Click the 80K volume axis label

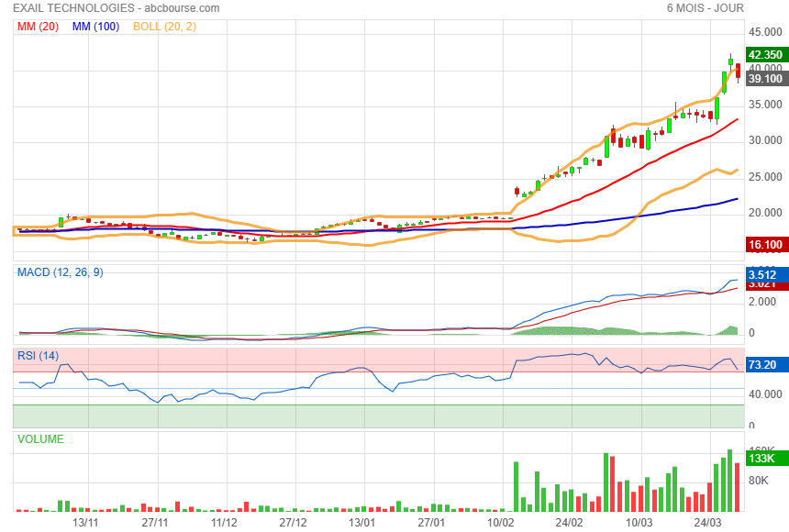click(759, 481)
